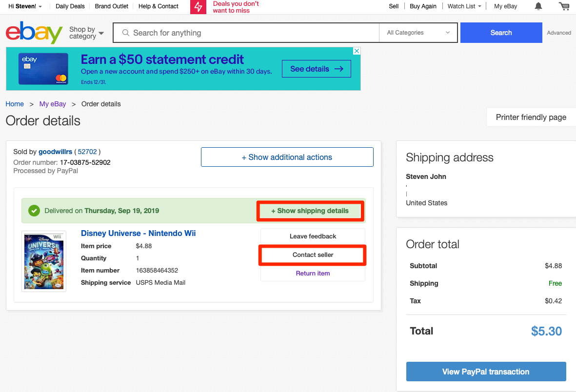Click the USPS Media Mail shipping service text

point(160,282)
